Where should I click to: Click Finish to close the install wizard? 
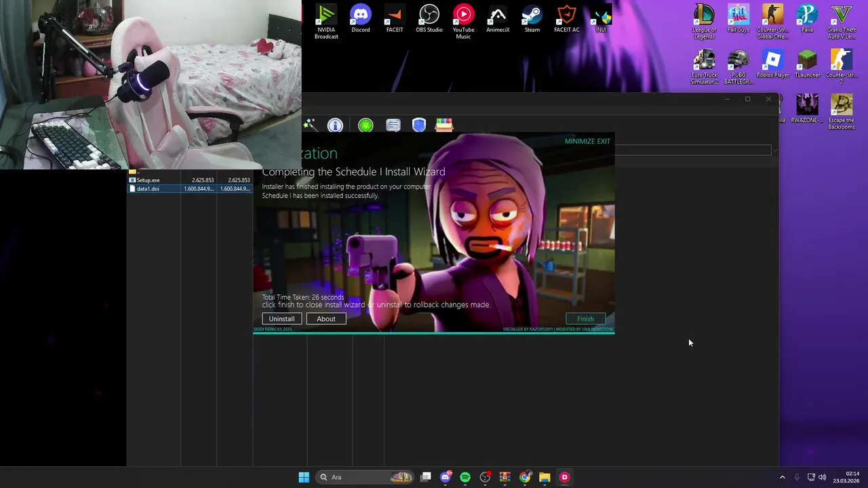coord(585,319)
